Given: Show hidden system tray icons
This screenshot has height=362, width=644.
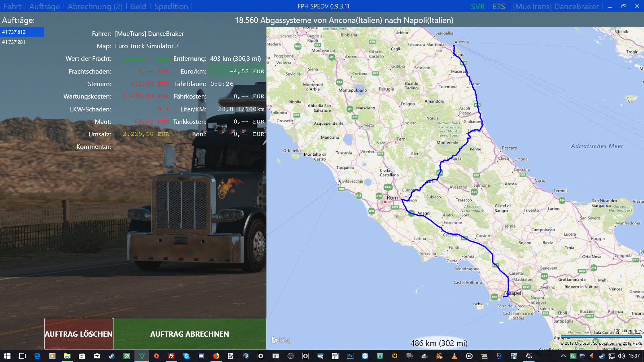Looking at the screenshot, I should [563, 356].
